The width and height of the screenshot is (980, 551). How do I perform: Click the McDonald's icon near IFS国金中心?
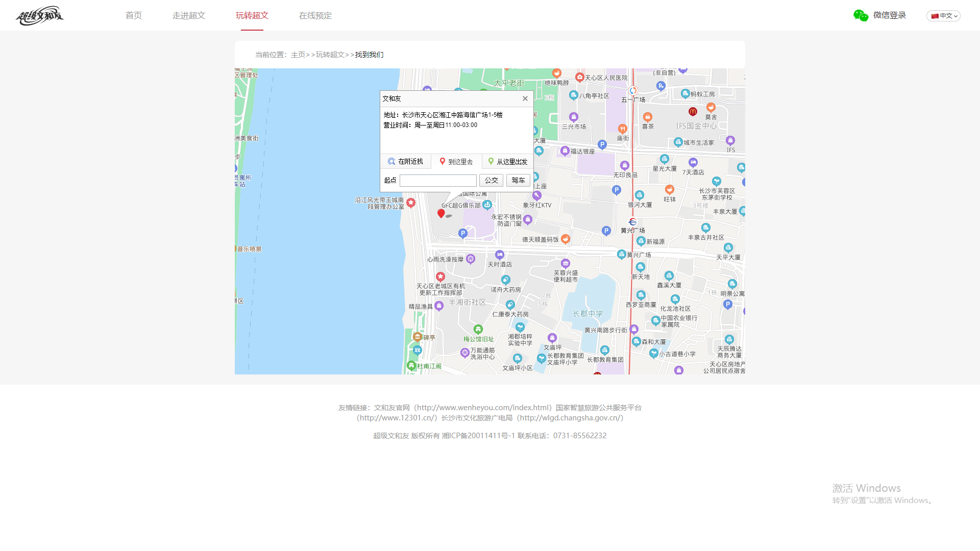[693, 111]
